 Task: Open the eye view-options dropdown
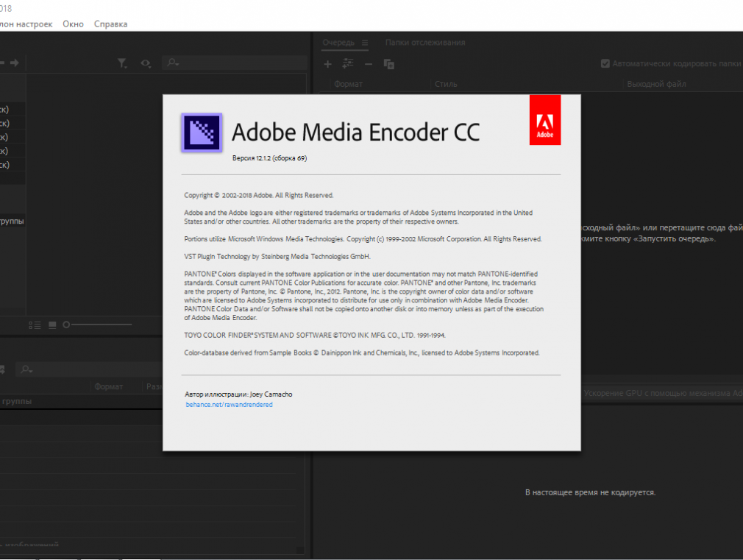click(x=146, y=63)
